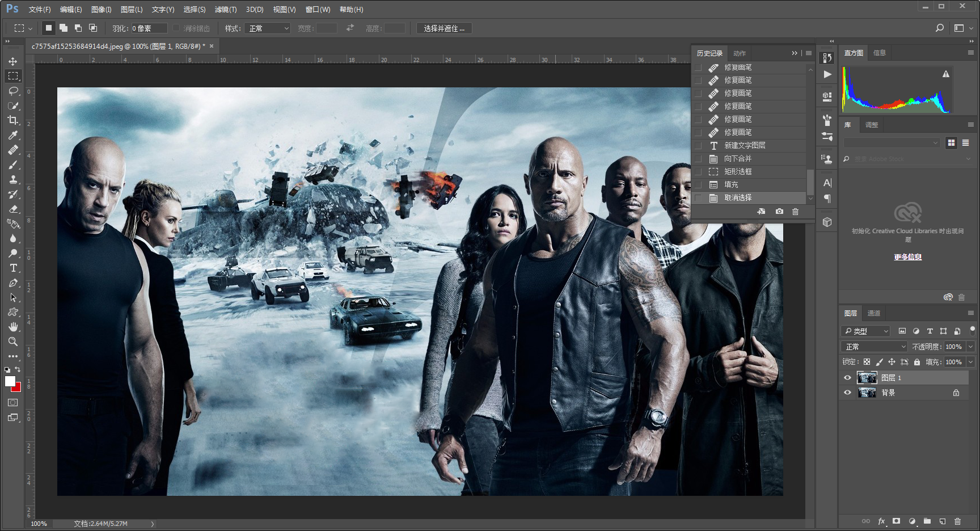Open the History panel flyout menu
This screenshot has height=531, width=980.
point(809,53)
